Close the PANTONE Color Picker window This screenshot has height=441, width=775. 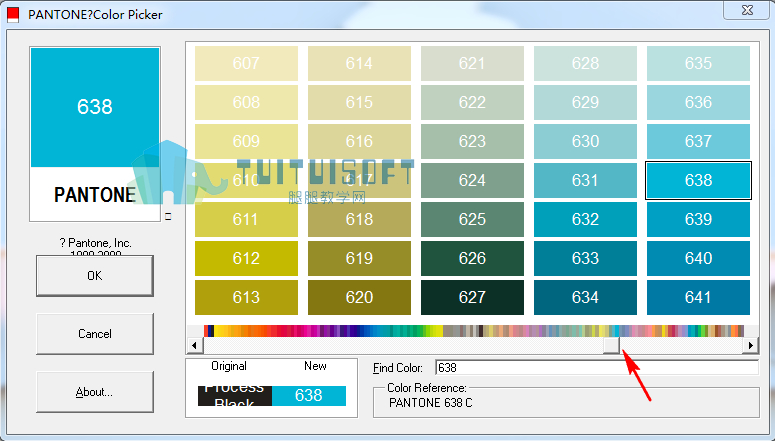(x=748, y=10)
